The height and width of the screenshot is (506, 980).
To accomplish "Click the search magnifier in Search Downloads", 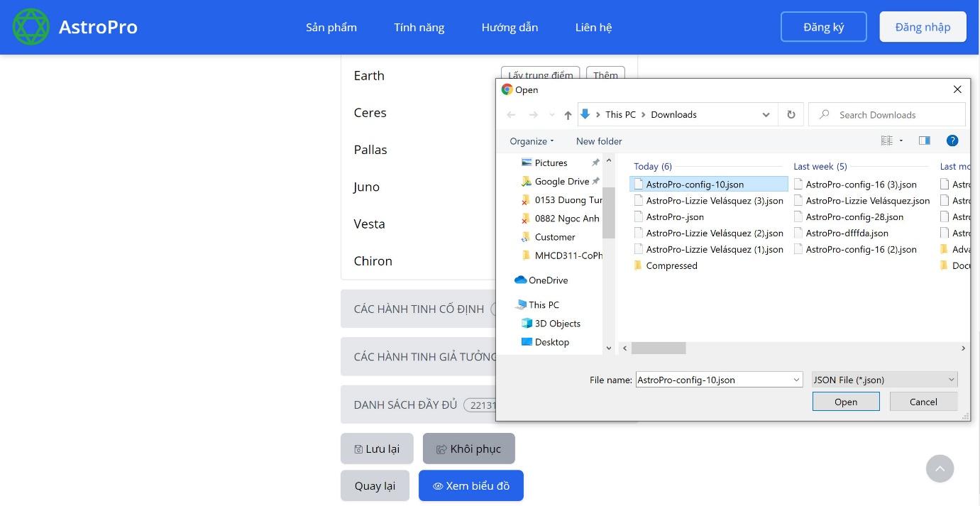I will (823, 114).
